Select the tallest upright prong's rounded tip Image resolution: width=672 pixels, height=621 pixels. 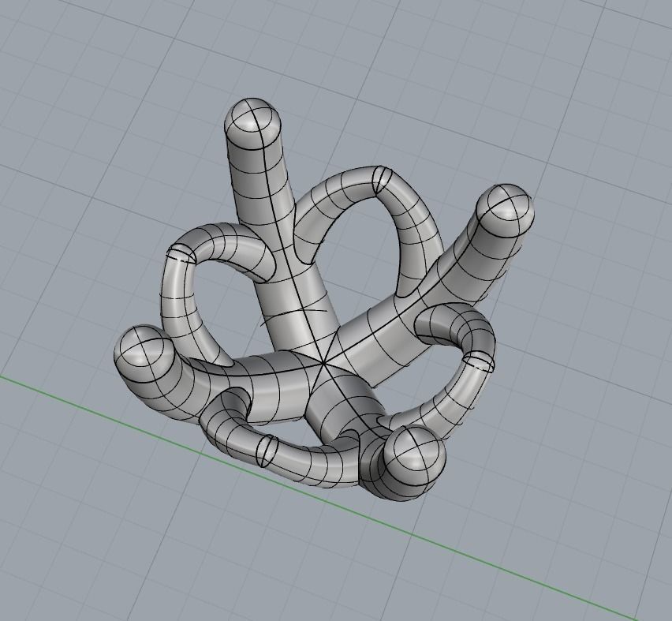(252, 123)
